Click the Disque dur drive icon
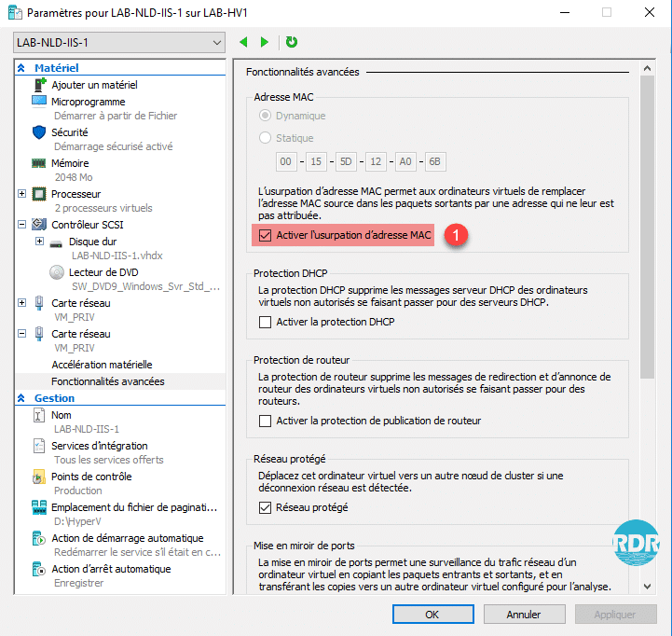The image size is (672, 636). pyautogui.click(x=56, y=243)
